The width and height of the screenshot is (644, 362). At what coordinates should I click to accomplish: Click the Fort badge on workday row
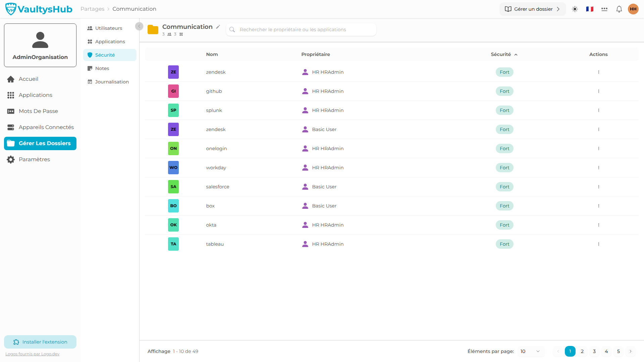pos(504,168)
